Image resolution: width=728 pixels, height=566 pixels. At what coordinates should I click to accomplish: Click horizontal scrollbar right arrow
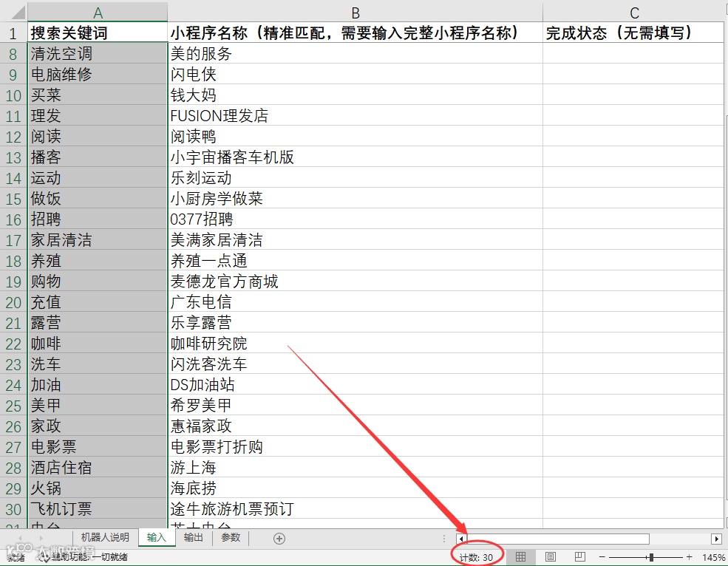716,539
